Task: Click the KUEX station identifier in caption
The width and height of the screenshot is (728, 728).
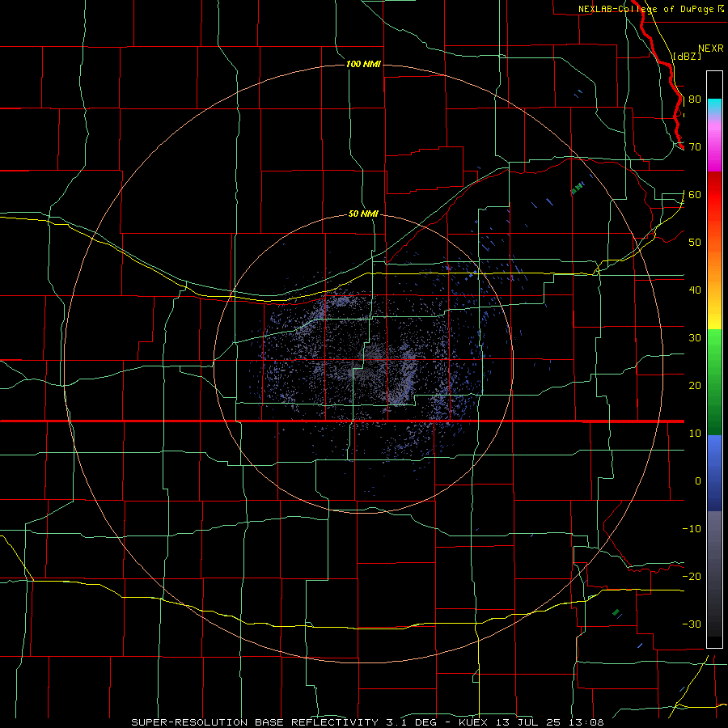Action: pyautogui.click(x=473, y=722)
